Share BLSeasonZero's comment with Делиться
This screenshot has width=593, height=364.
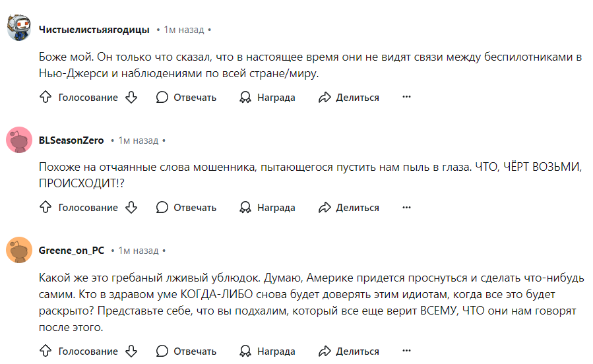349,207
